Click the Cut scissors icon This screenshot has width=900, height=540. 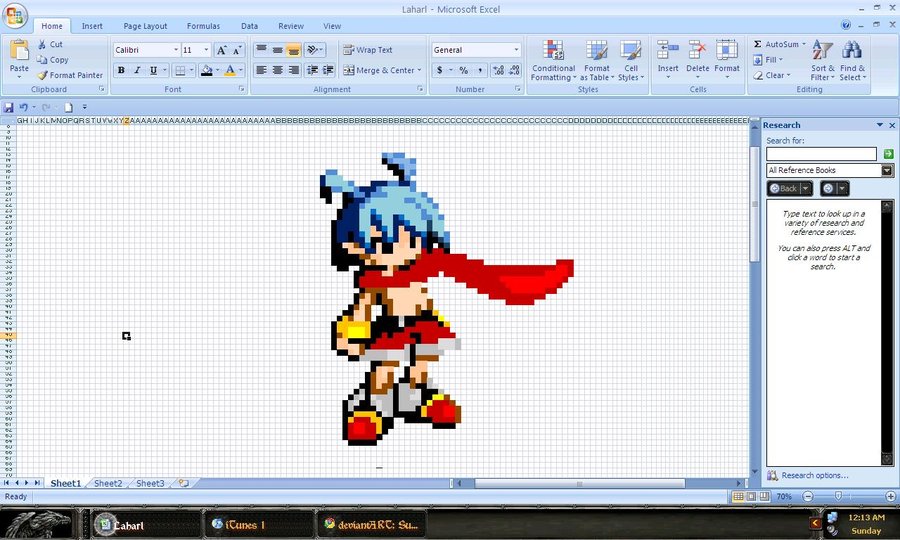point(42,45)
